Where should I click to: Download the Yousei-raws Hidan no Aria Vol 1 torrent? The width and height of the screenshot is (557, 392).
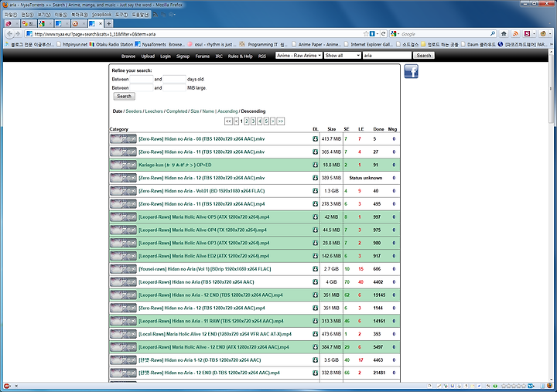click(x=315, y=269)
